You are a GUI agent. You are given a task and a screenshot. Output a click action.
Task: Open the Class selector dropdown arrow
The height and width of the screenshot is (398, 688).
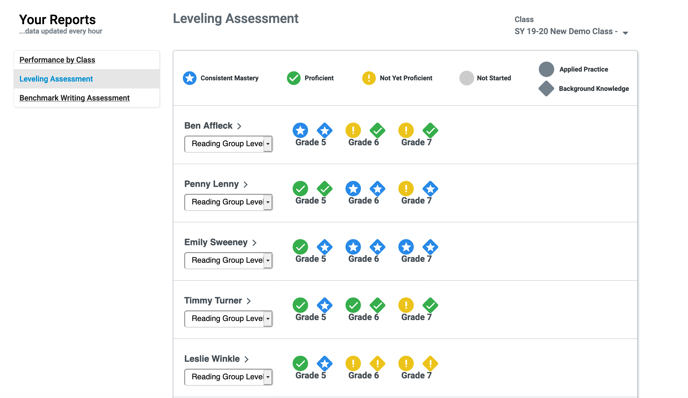625,32
